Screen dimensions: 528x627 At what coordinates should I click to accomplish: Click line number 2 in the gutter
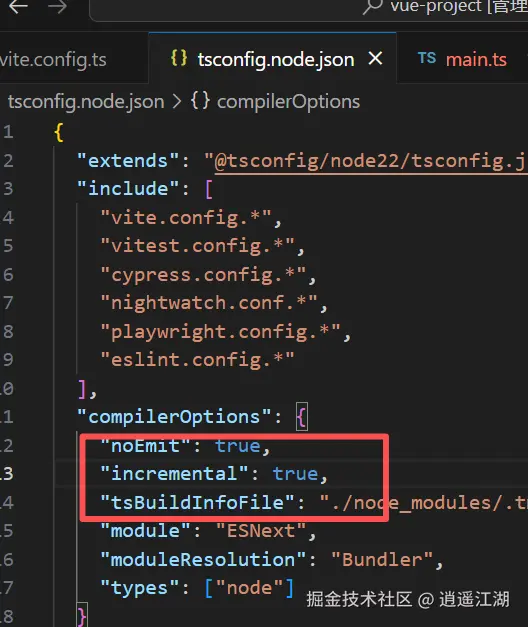coord(8,161)
